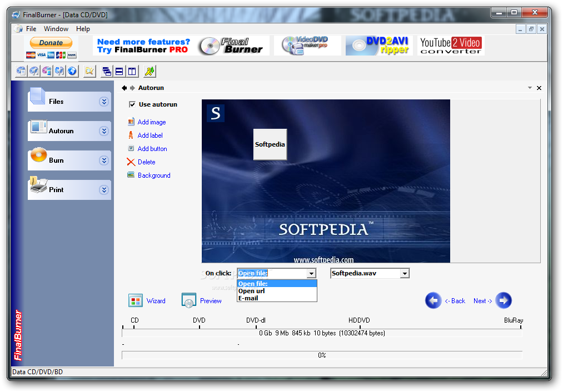Expand the Files section chevron
This screenshot has height=392, width=563.
tap(104, 102)
